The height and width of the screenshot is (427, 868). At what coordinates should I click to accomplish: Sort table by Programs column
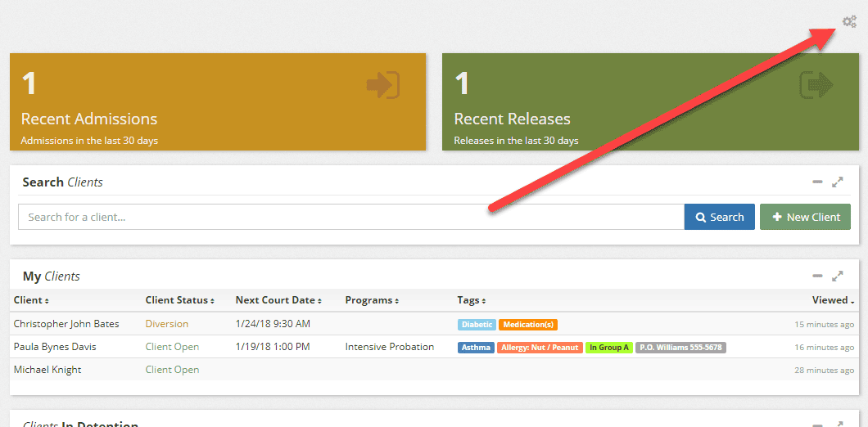(x=372, y=300)
